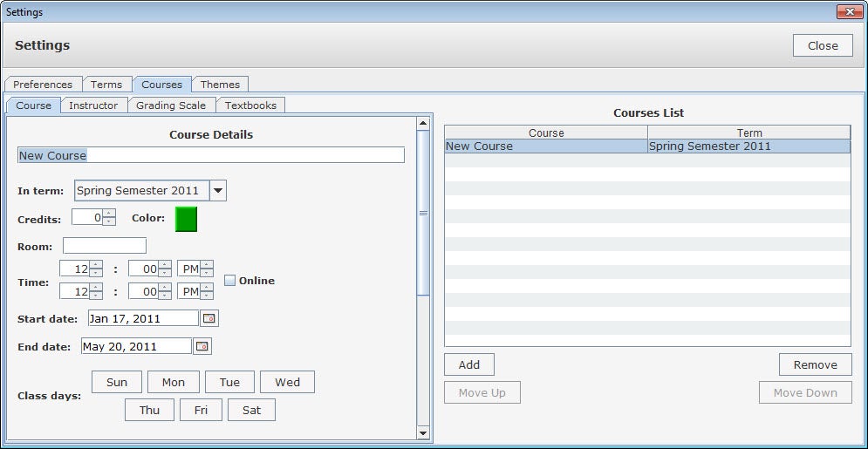
Task: Decrease the Credits value
Action: pos(109,221)
